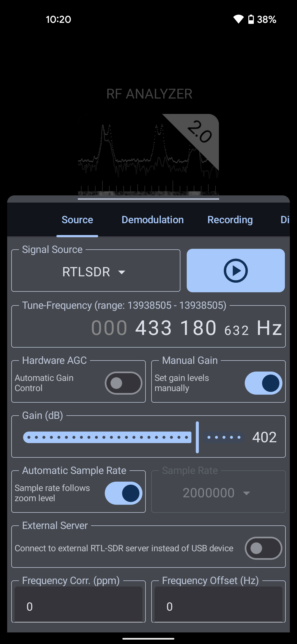Click the Gain (dB) slider handle
This screenshot has height=644, width=297.
coord(197,437)
